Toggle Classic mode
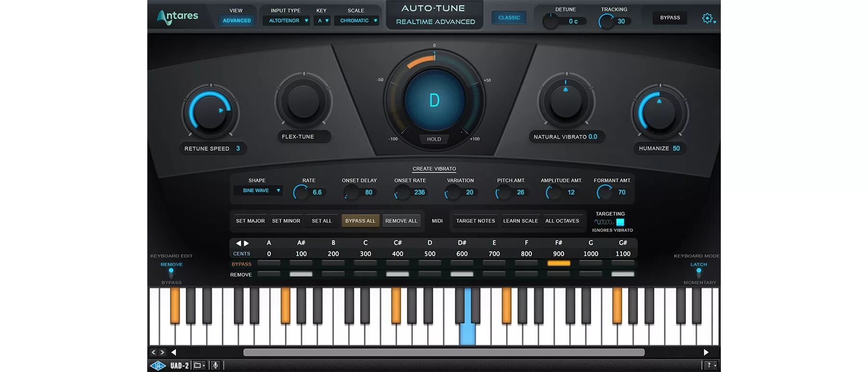The width and height of the screenshot is (868, 372). pyautogui.click(x=509, y=18)
